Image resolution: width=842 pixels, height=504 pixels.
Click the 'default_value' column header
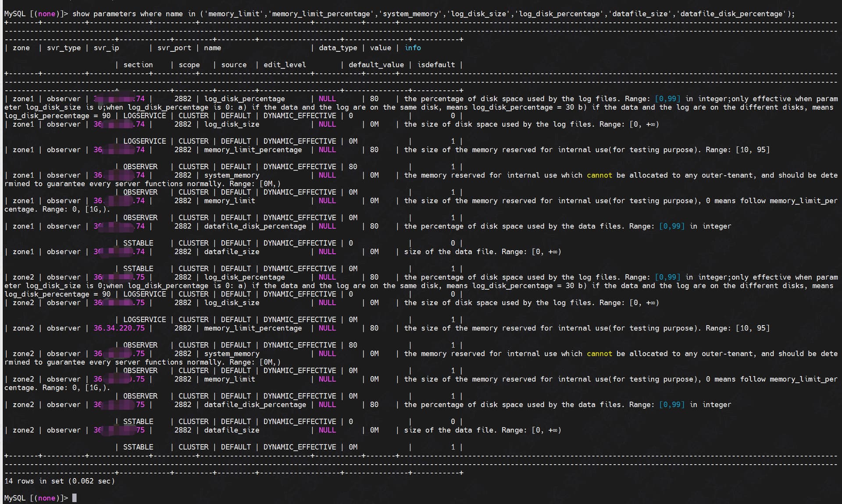click(376, 65)
